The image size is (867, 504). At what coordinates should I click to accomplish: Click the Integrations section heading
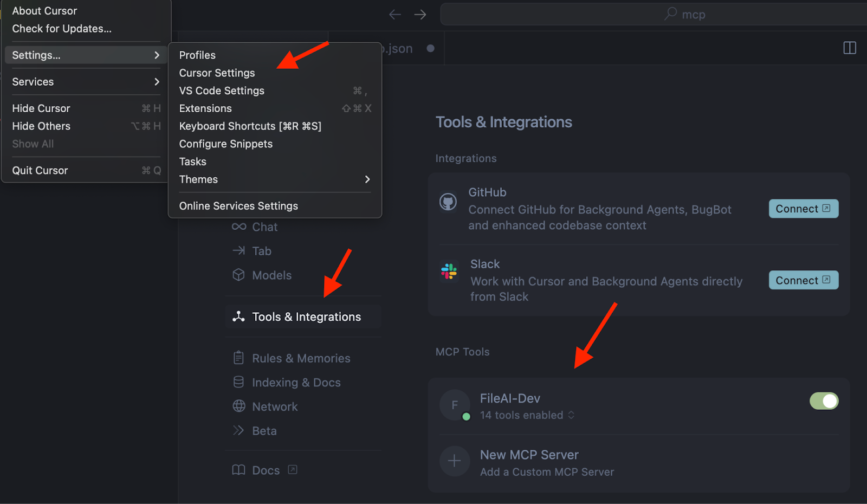coord(466,158)
